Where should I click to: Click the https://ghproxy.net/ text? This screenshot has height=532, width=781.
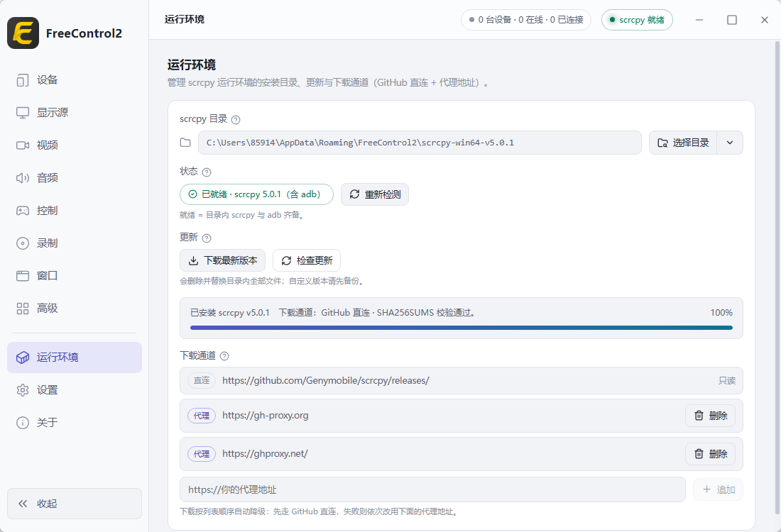pos(265,454)
